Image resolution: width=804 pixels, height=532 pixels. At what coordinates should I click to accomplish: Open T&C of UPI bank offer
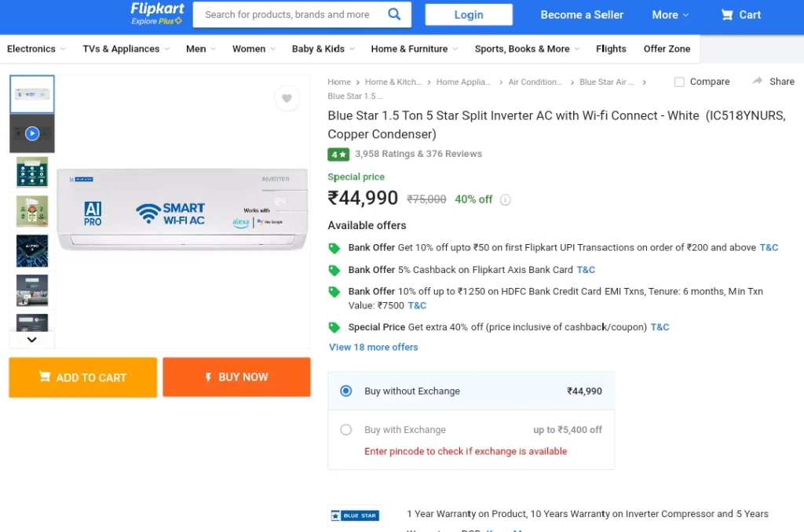[x=769, y=247]
